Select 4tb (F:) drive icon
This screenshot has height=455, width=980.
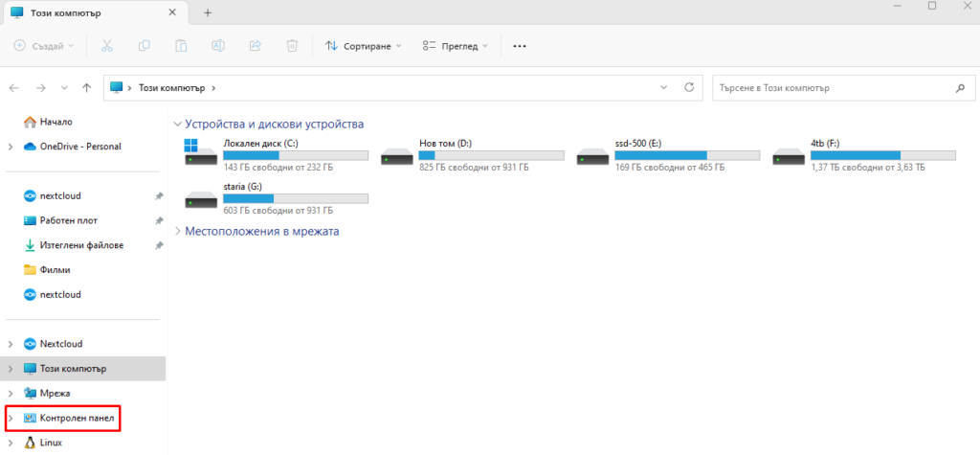click(x=789, y=156)
